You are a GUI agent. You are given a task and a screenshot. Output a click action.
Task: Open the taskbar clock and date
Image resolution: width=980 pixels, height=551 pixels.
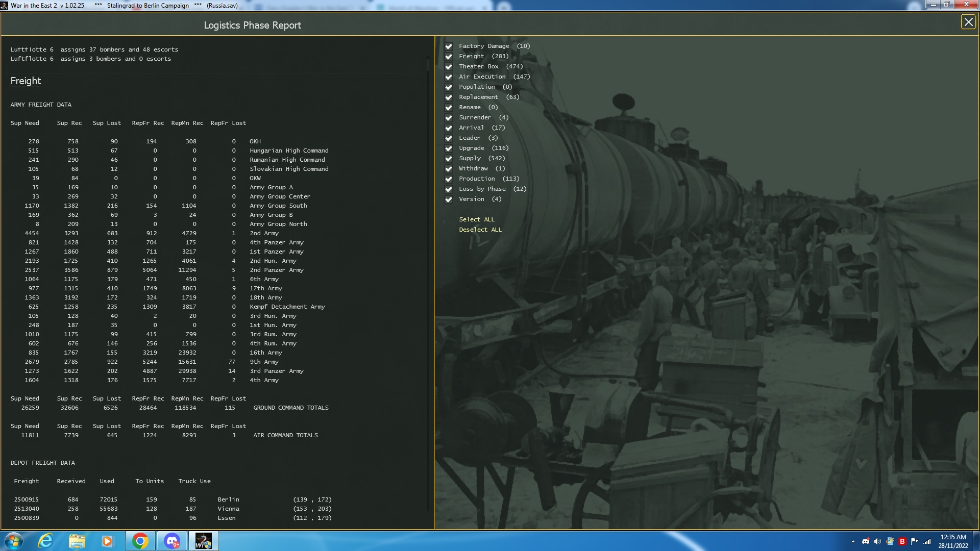tap(953, 541)
